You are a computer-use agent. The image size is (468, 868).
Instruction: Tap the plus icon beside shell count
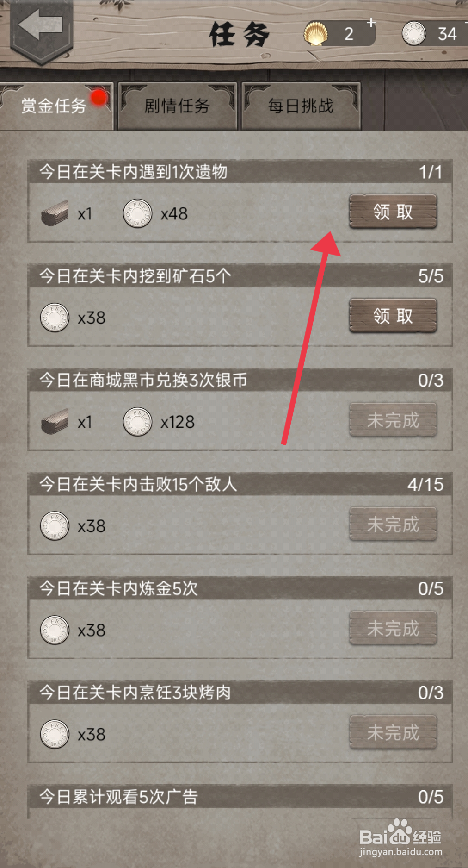click(371, 22)
